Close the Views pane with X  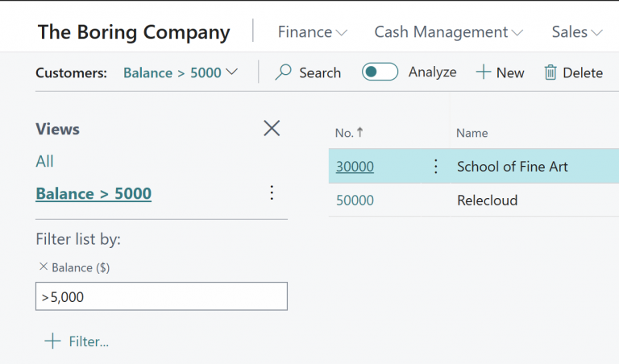tap(272, 128)
